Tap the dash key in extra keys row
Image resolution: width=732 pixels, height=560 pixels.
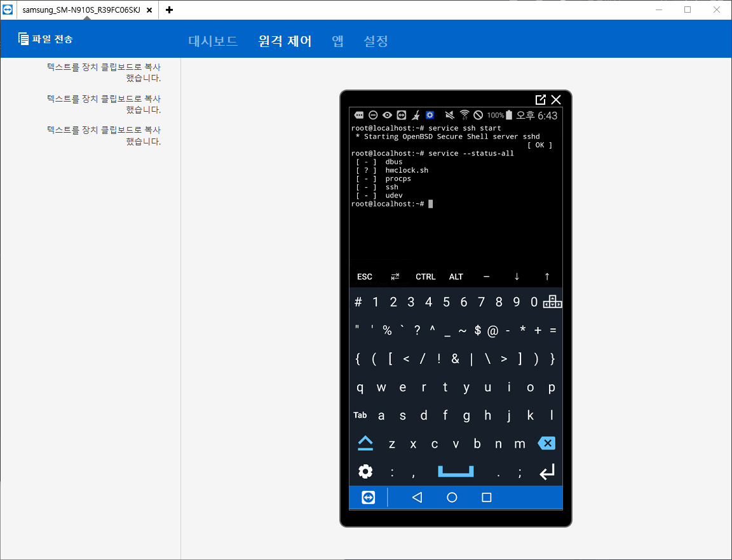click(x=487, y=277)
